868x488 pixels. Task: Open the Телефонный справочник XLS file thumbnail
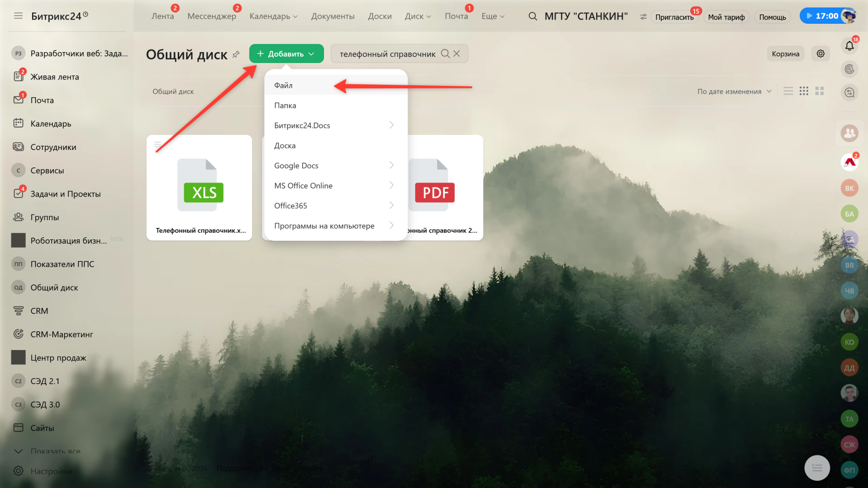pos(199,188)
